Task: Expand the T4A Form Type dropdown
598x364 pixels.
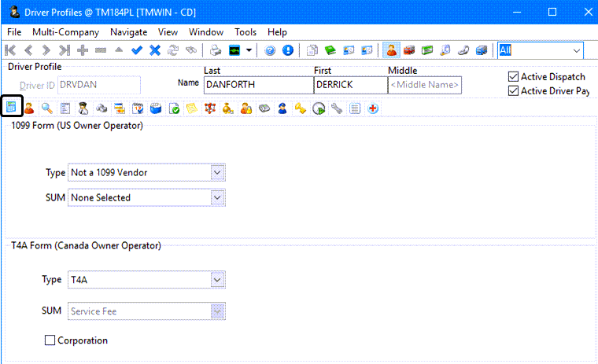Action: coord(218,279)
